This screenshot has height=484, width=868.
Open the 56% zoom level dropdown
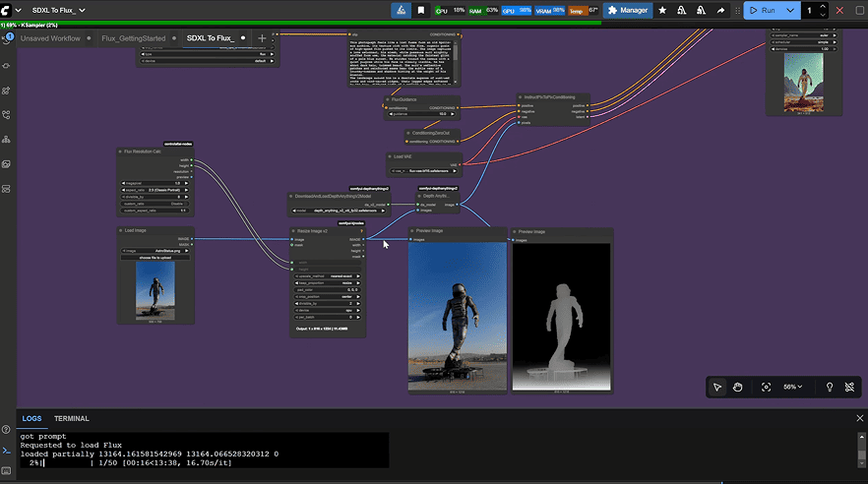793,388
